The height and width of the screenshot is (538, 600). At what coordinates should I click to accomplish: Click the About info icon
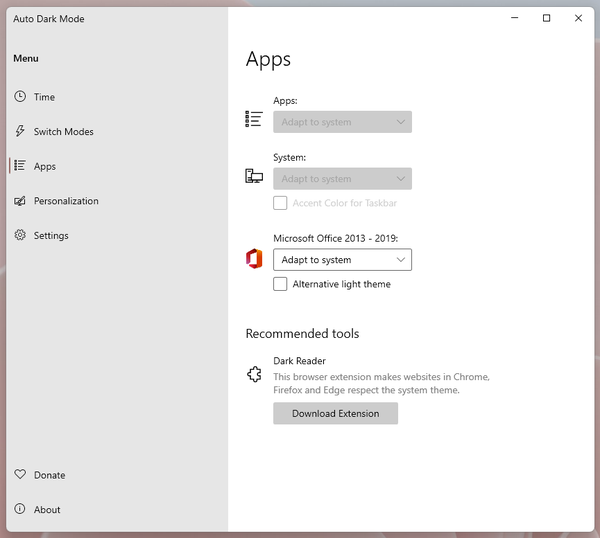tap(20, 510)
